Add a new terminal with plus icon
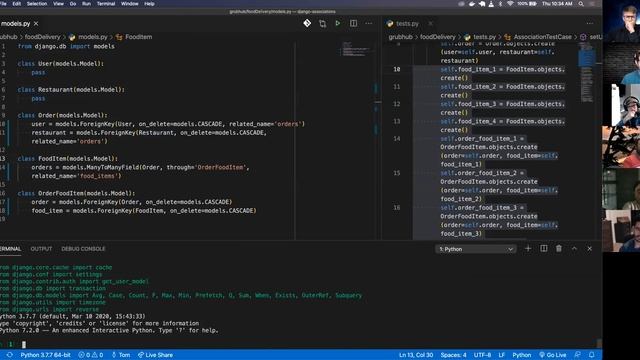 pyautogui.click(x=528, y=249)
